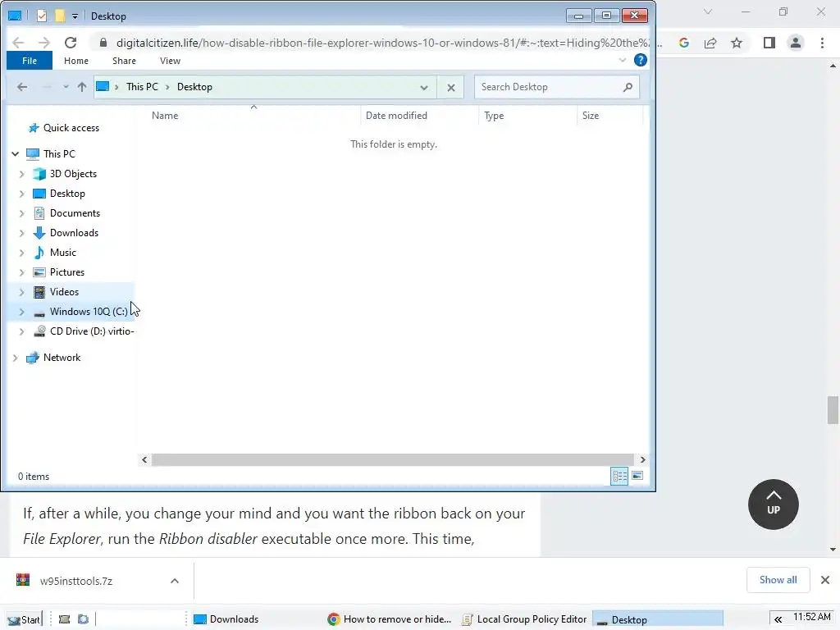Select the CD Drive (D:) icon

39,331
